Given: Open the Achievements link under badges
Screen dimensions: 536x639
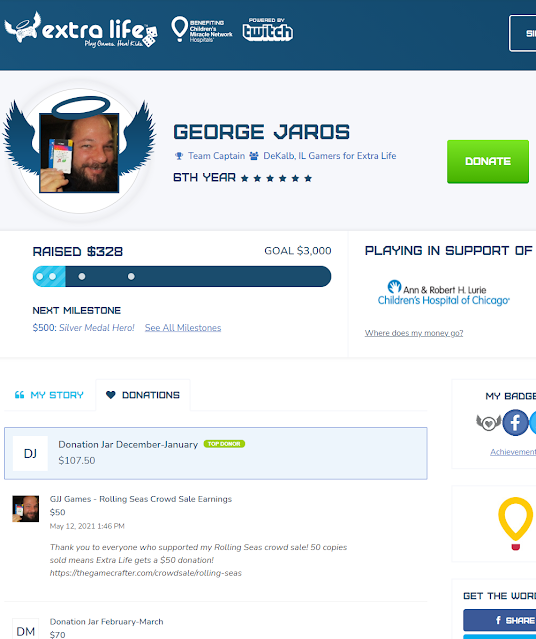Looking at the screenshot, I should tap(513, 452).
